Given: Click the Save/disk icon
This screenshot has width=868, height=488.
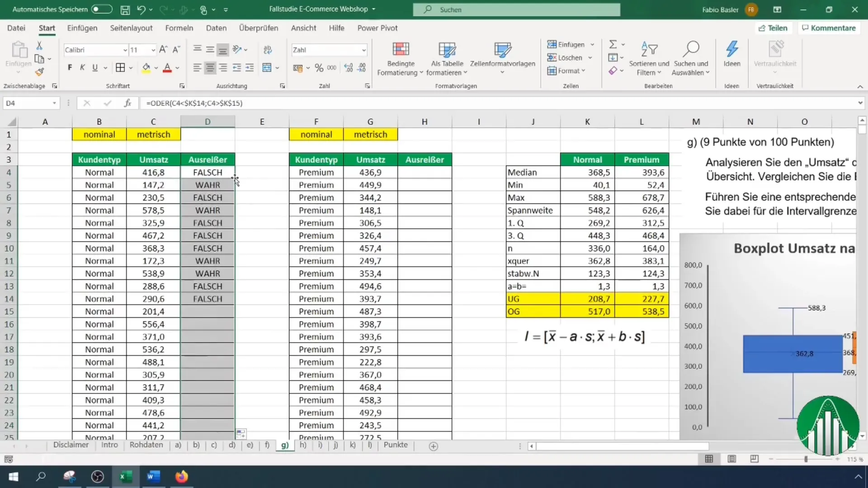Looking at the screenshot, I should [125, 9].
